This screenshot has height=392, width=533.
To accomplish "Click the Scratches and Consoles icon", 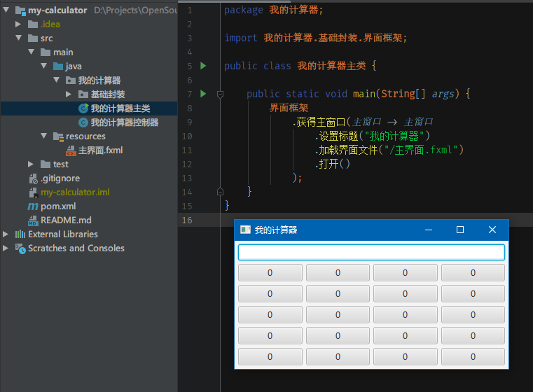I will coord(20,248).
